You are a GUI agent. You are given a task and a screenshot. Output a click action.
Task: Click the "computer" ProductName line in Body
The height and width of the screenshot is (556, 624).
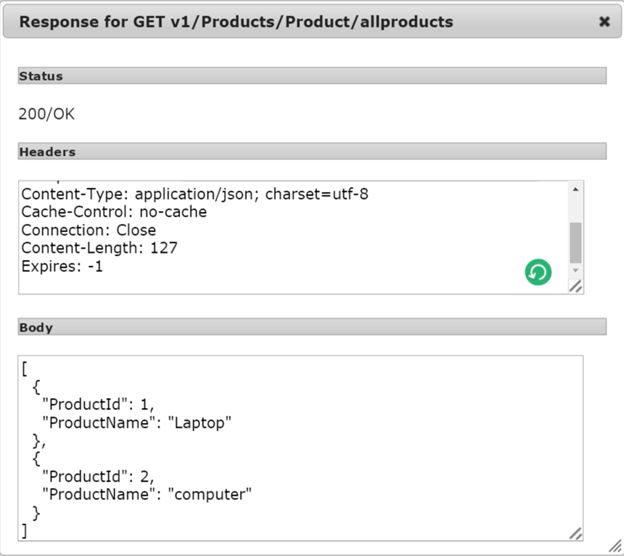click(146, 494)
